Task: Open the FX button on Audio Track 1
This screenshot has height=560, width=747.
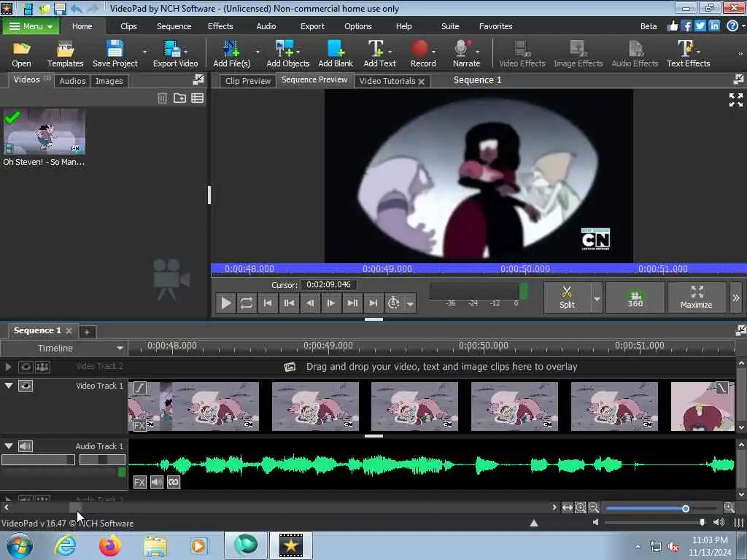Action: (139, 482)
